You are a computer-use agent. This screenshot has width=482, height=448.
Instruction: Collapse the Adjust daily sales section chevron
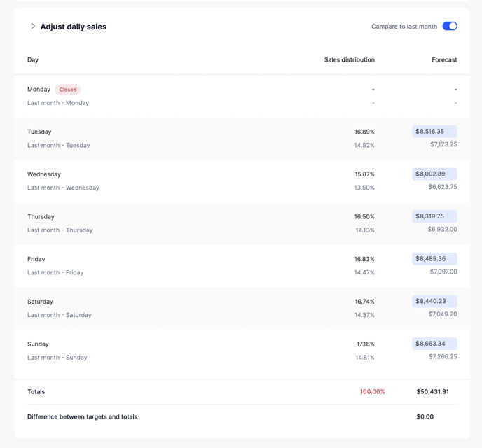32,27
